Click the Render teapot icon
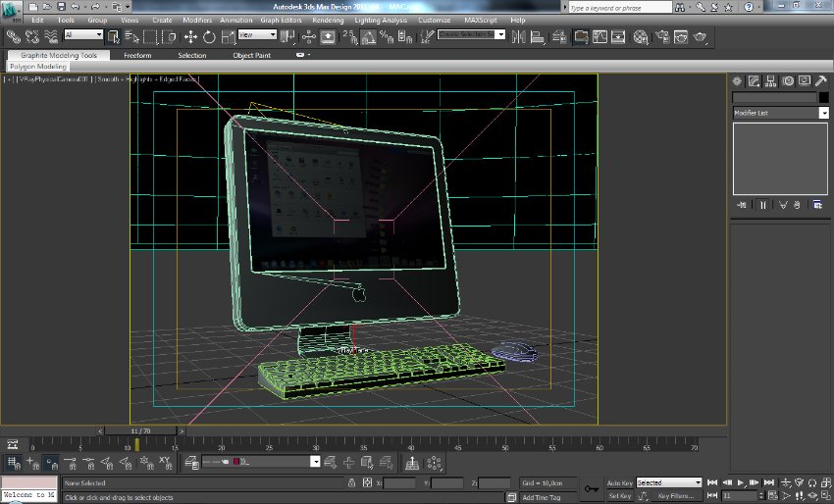Image resolution: width=834 pixels, height=504 pixels. point(701,37)
